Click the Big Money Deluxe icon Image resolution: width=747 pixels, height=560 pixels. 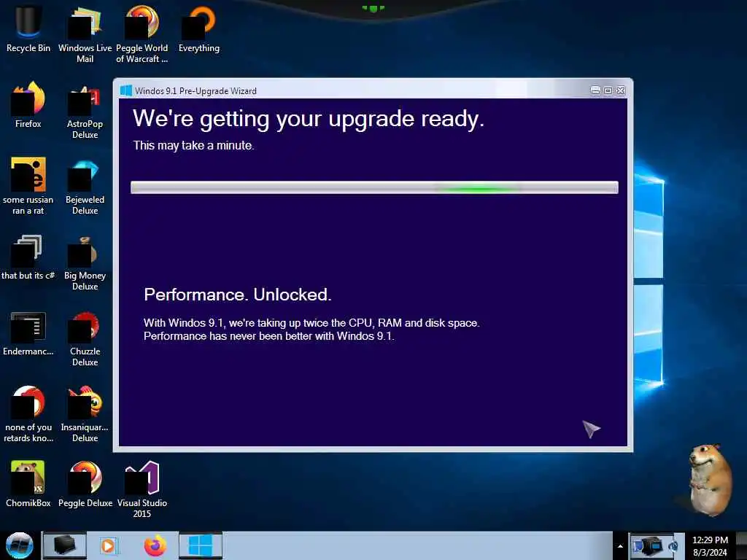click(85, 262)
